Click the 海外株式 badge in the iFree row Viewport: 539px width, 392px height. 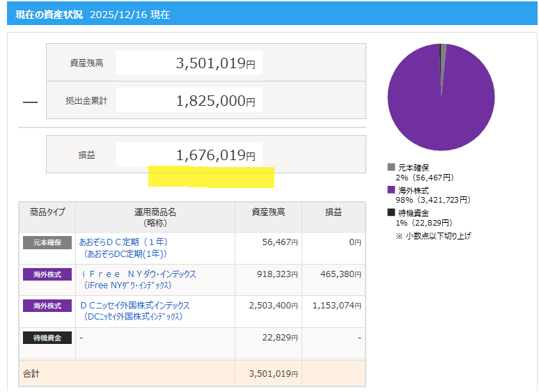(x=47, y=274)
